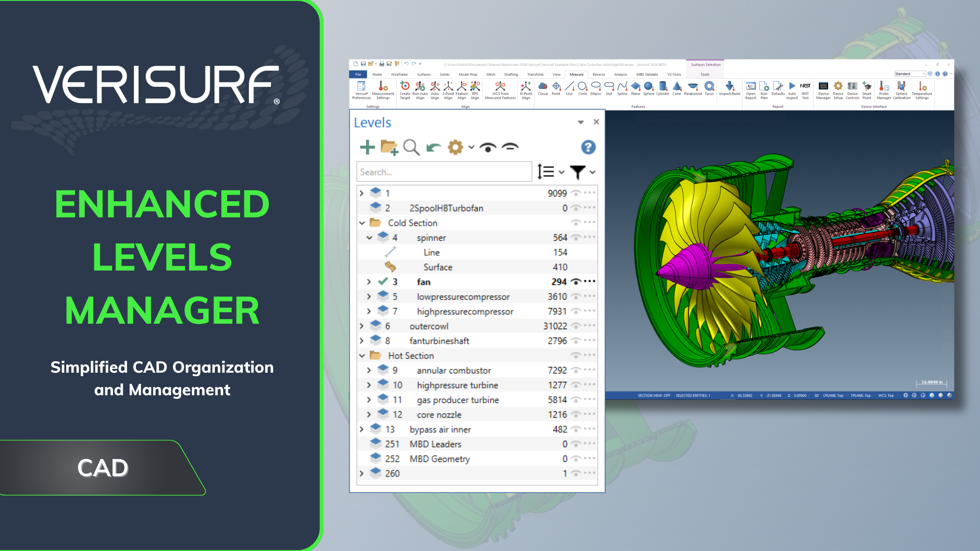Click more options dots for fan level
The height and width of the screenshot is (551, 980).
click(590, 281)
